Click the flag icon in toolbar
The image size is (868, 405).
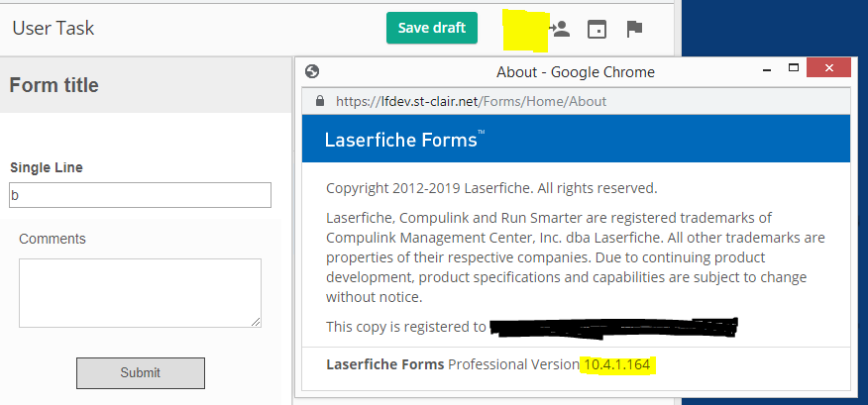coord(634,29)
